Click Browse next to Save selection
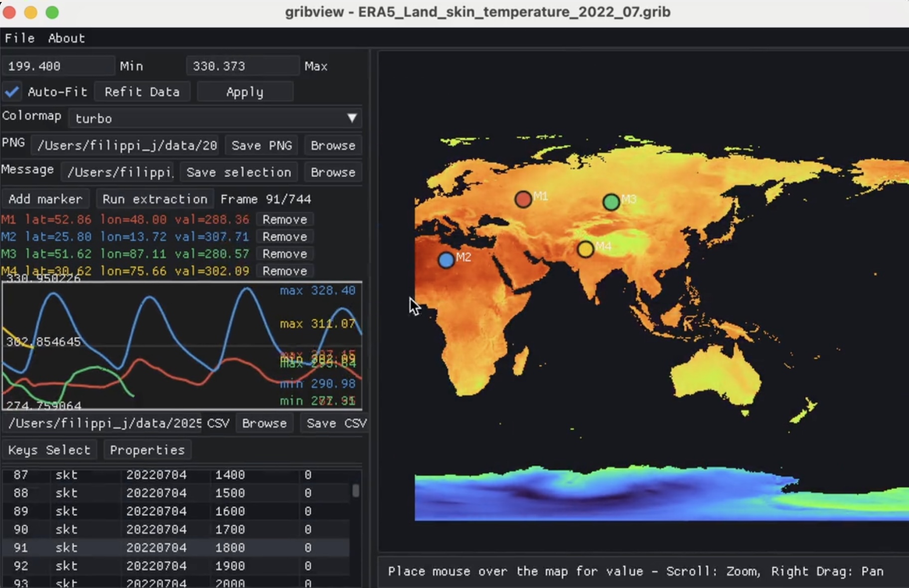This screenshot has width=909, height=588. [x=333, y=172]
